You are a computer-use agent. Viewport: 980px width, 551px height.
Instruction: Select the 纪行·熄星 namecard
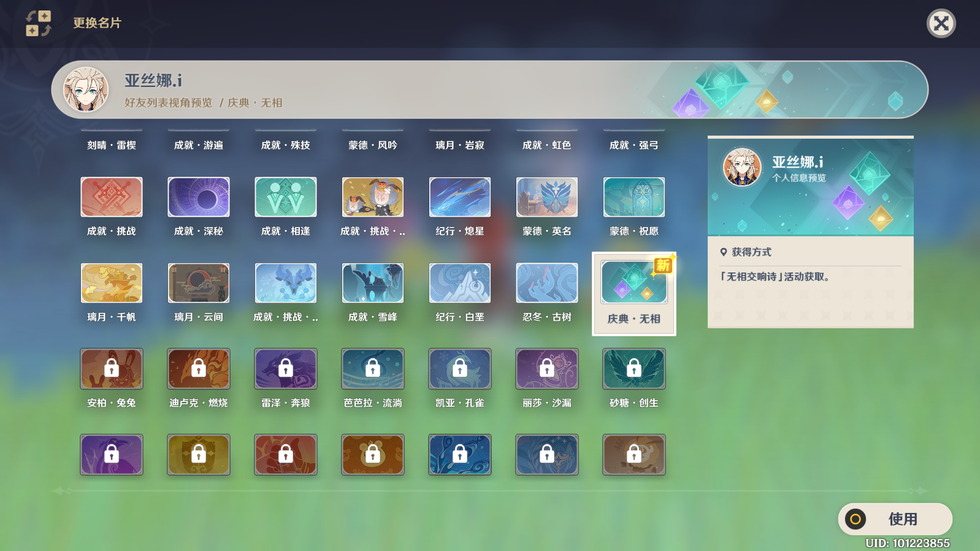point(460,197)
